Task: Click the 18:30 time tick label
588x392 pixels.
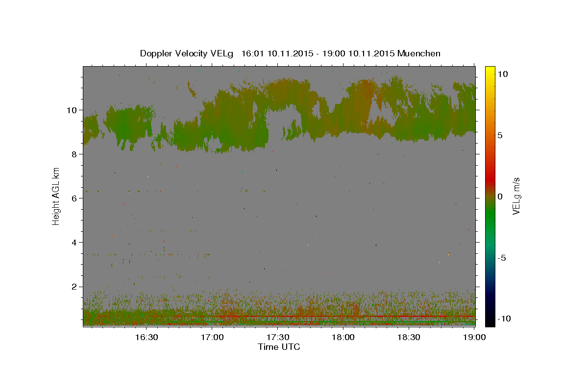Action: tap(409, 337)
